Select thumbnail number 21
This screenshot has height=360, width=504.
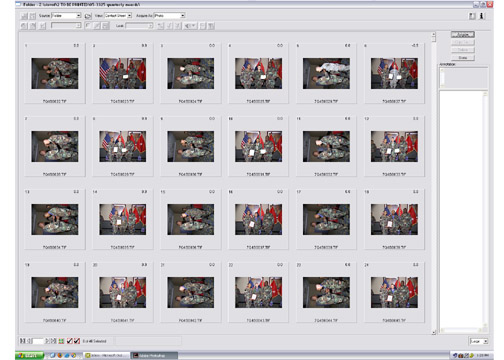[191, 292]
